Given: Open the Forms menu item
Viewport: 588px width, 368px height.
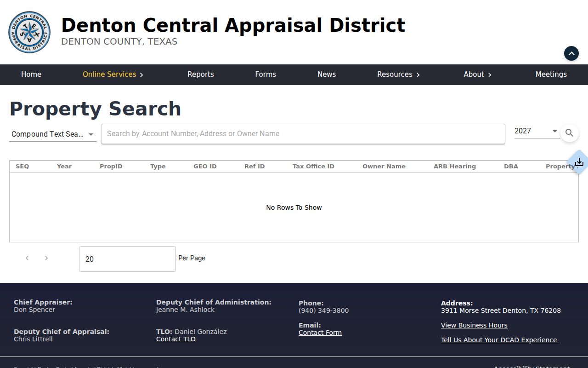Looking at the screenshot, I should coord(266,75).
